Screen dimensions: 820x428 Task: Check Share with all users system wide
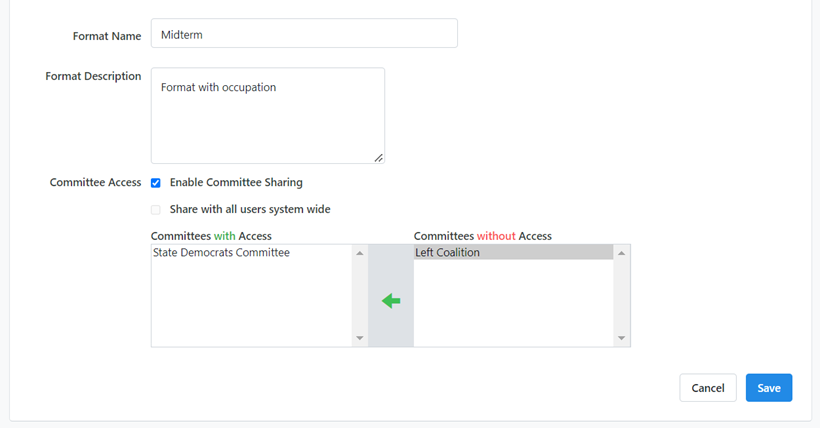155,210
